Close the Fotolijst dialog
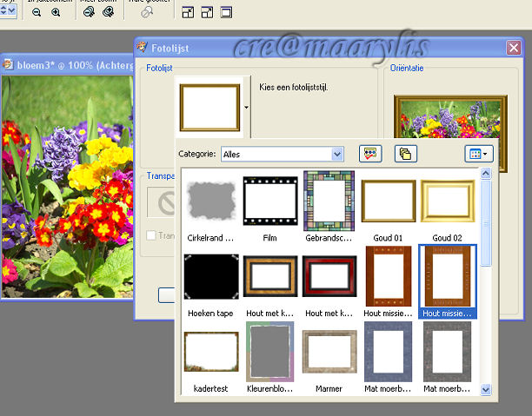This screenshot has width=532, height=416. [514, 48]
